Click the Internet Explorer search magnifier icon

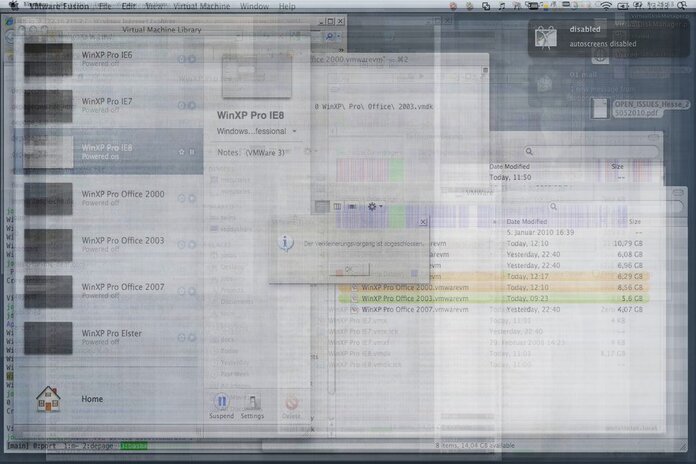click(x=329, y=36)
